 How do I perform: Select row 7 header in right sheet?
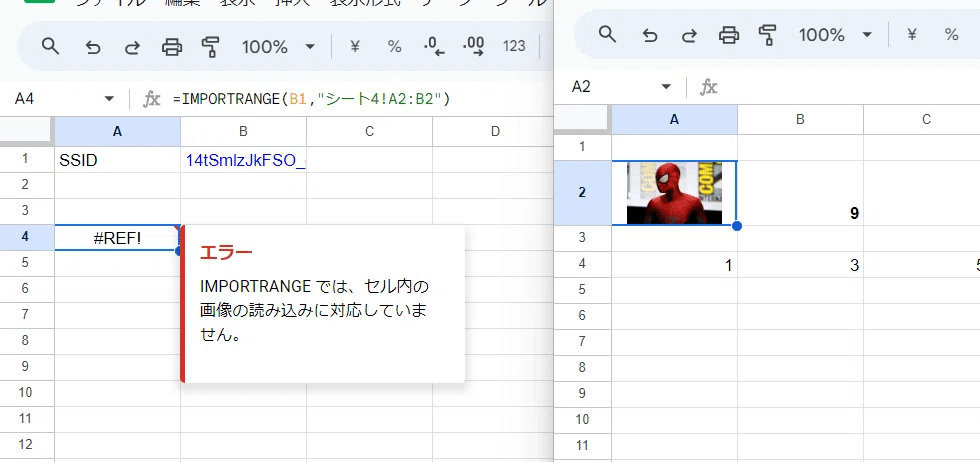click(582, 341)
